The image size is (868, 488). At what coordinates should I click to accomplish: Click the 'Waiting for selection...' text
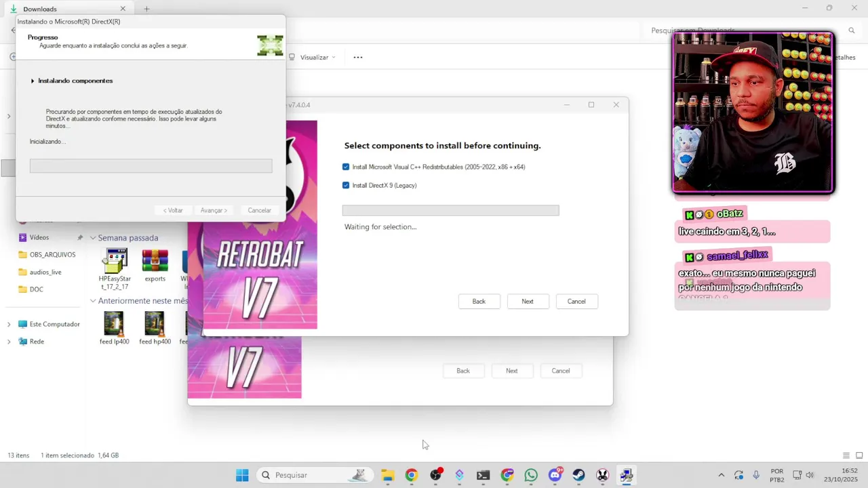click(380, 227)
